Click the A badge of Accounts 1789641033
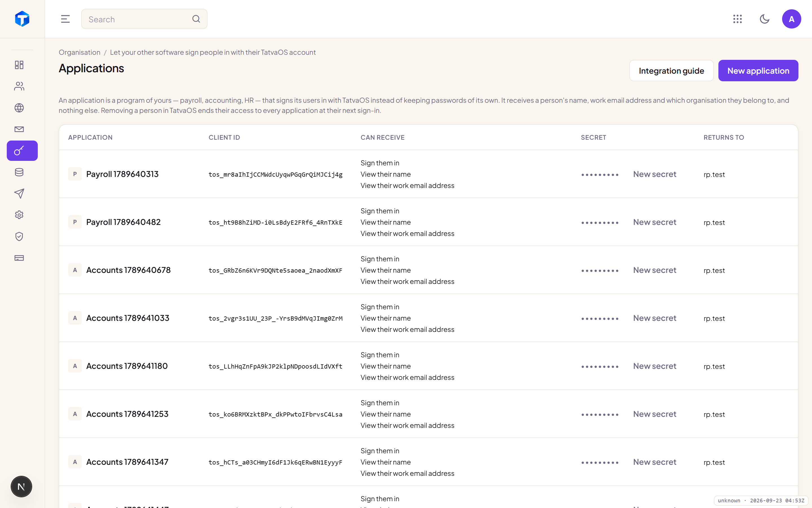Viewport: 812px width, 508px height. [x=75, y=318]
